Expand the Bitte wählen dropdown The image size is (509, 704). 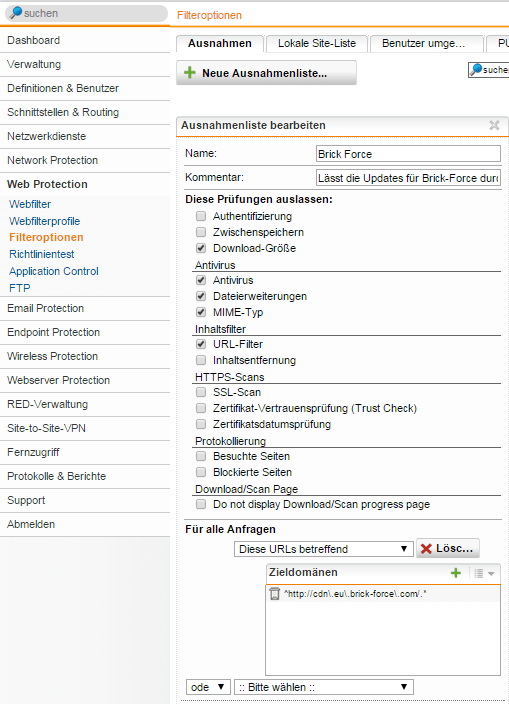click(x=323, y=687)
